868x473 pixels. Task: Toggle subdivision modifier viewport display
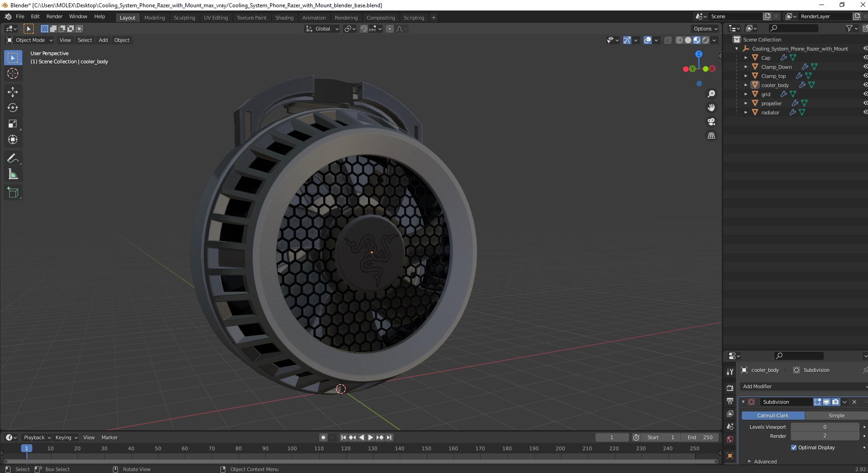[x=827, y=402]
